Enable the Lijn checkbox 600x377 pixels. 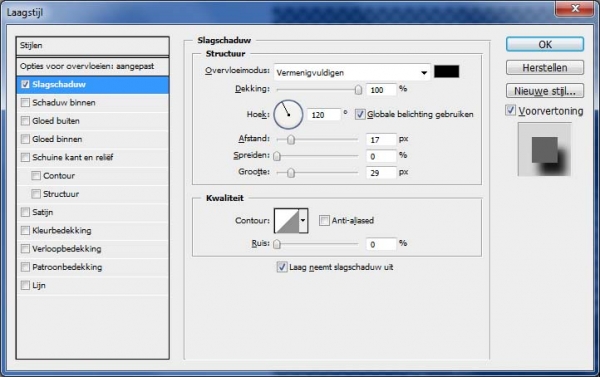click(x=25, y=285)
